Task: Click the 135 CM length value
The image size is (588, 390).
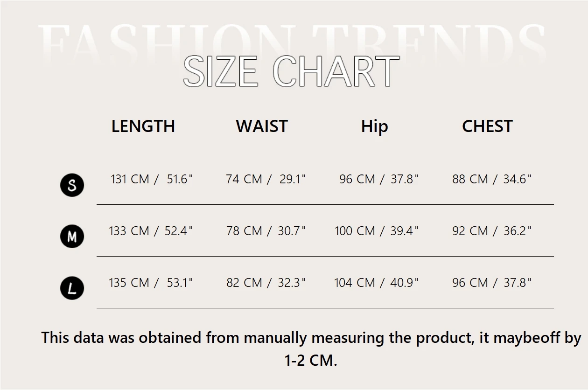Action: pyautogui.click(x=151, y=283)
